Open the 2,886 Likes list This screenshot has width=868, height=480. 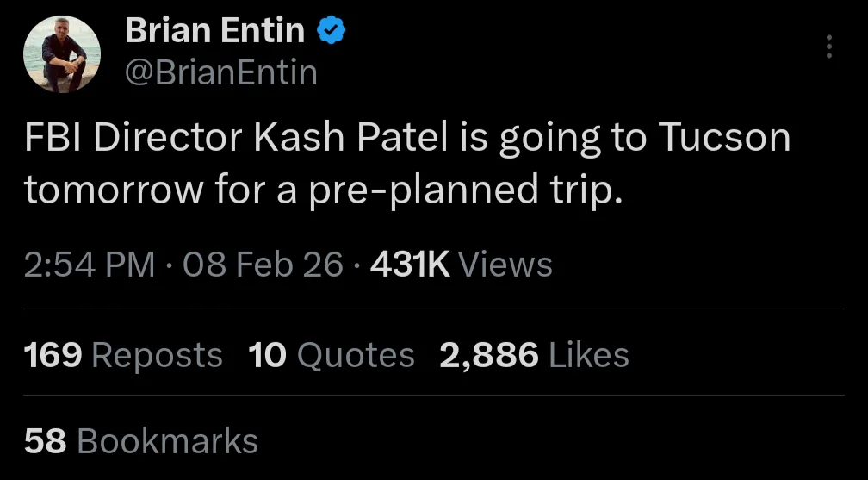534,355
